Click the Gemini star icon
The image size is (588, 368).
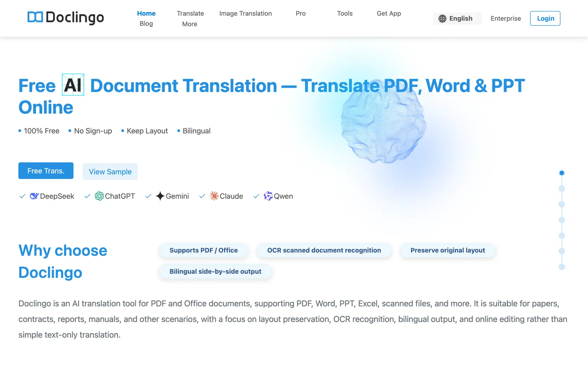[x=160, y=196]
